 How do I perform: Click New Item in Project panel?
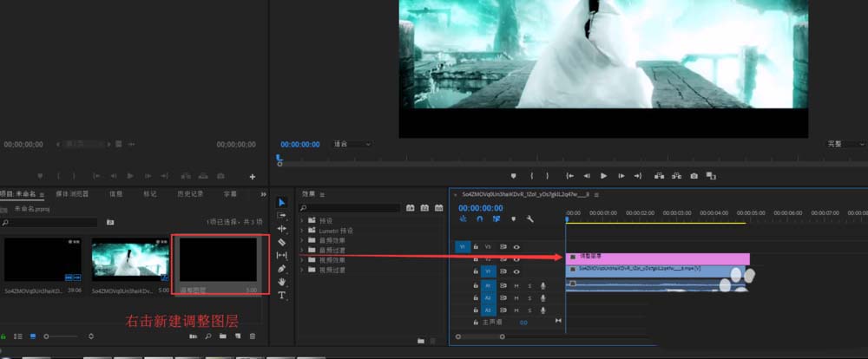[x=238, y=336]
